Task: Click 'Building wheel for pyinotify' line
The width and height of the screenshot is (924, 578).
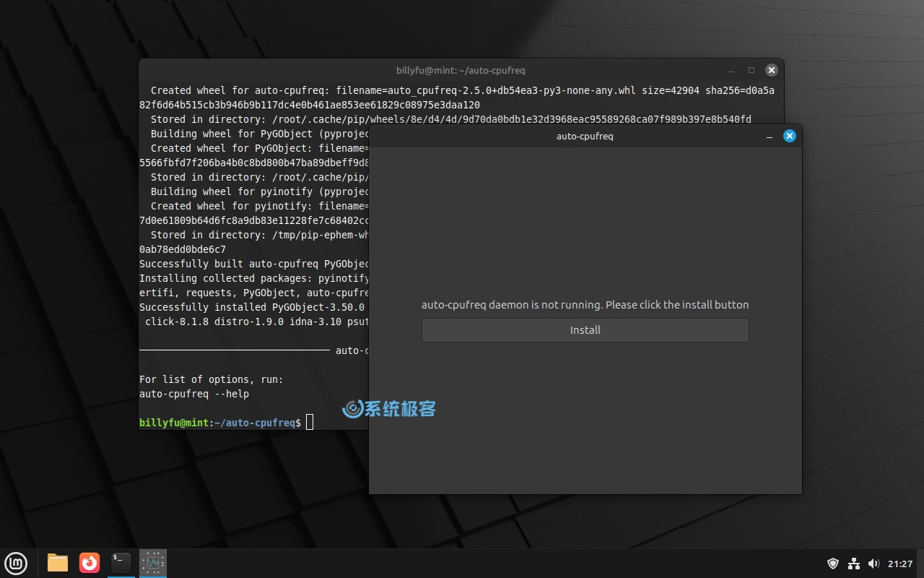Action: pos(260,191)
